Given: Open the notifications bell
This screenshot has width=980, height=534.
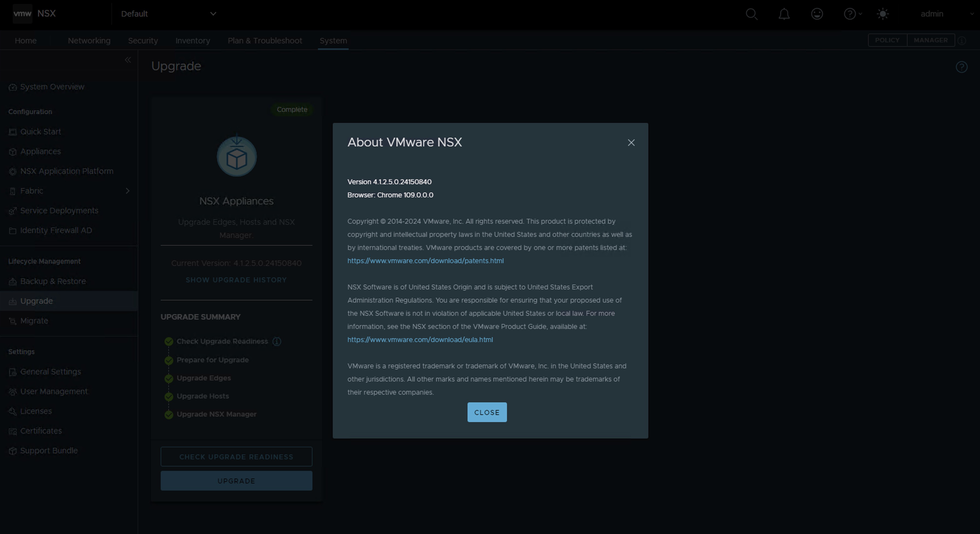Looking at the screenshot, I should [x=784, y=14].
